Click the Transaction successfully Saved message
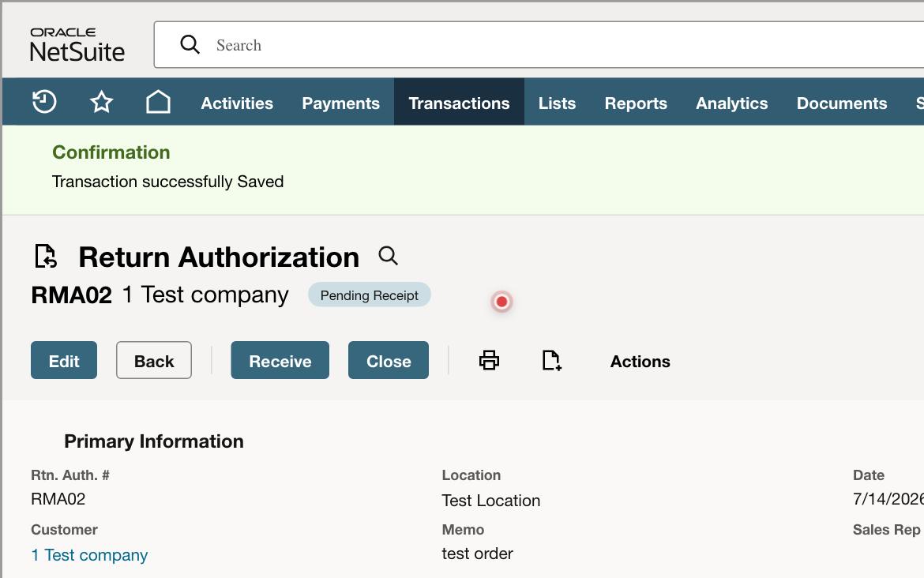924x578 pixels. (168, 182)
